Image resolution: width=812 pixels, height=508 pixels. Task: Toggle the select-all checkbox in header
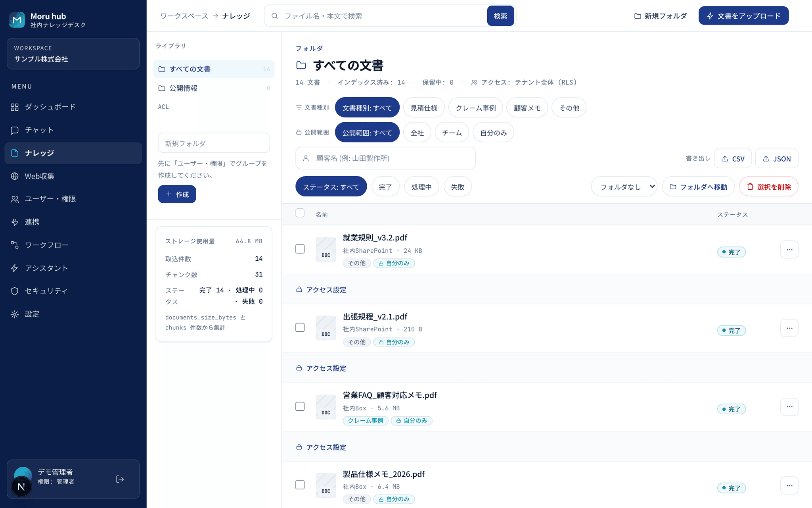[x=300, y=213]
